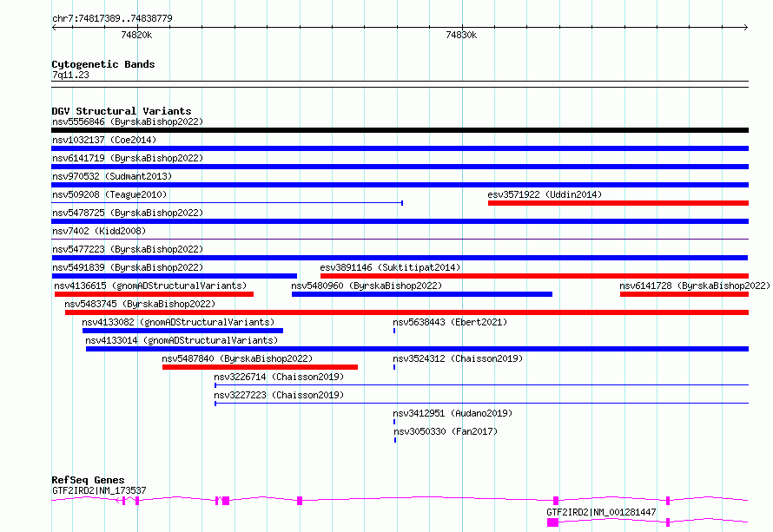Click nsv3050330 (Fan2017) label
773x532 pixels.
[x=446, y=431]
